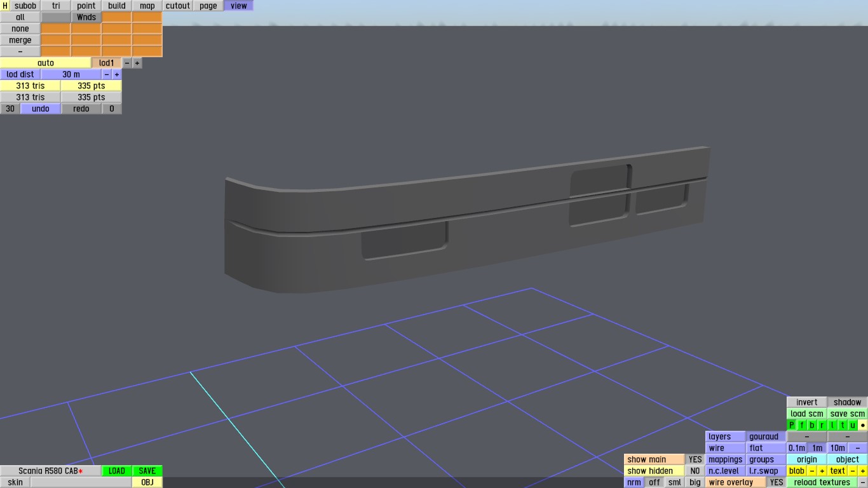
Task: Click the object button
Action: point(848,459)
